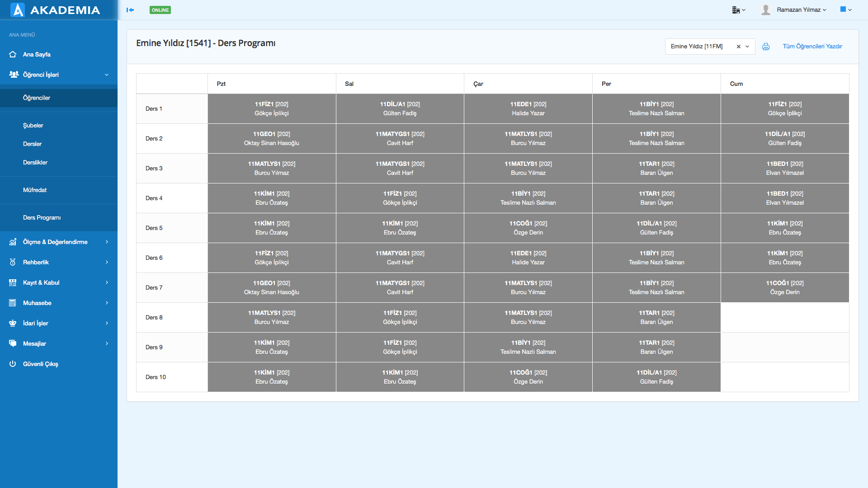Open the student selector dropdown

747,47
